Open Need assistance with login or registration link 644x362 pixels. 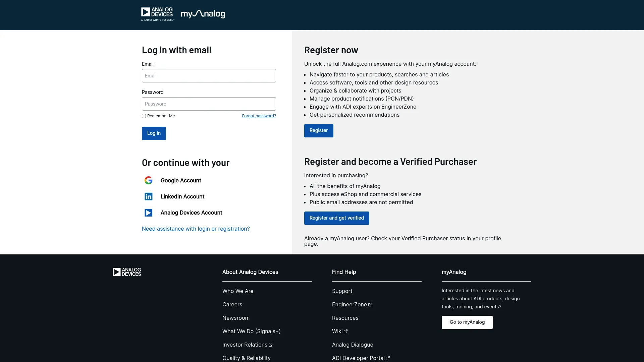196,229
